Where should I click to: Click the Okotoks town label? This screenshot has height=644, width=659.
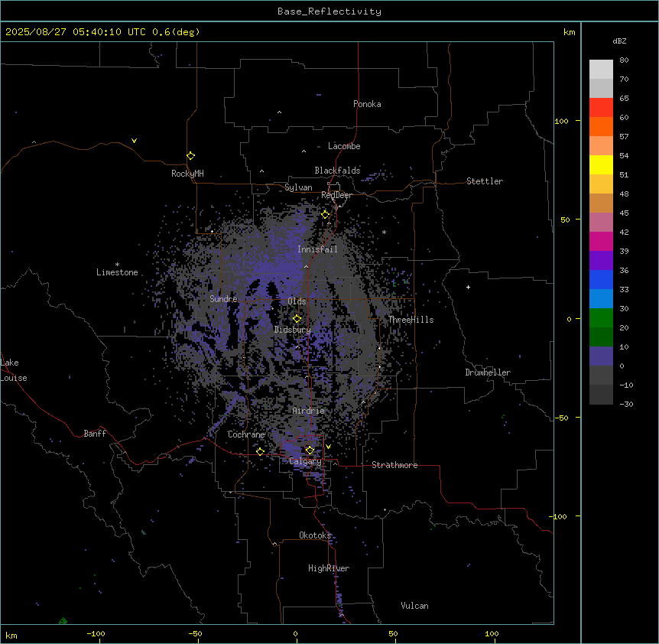[x=315, y=535]
